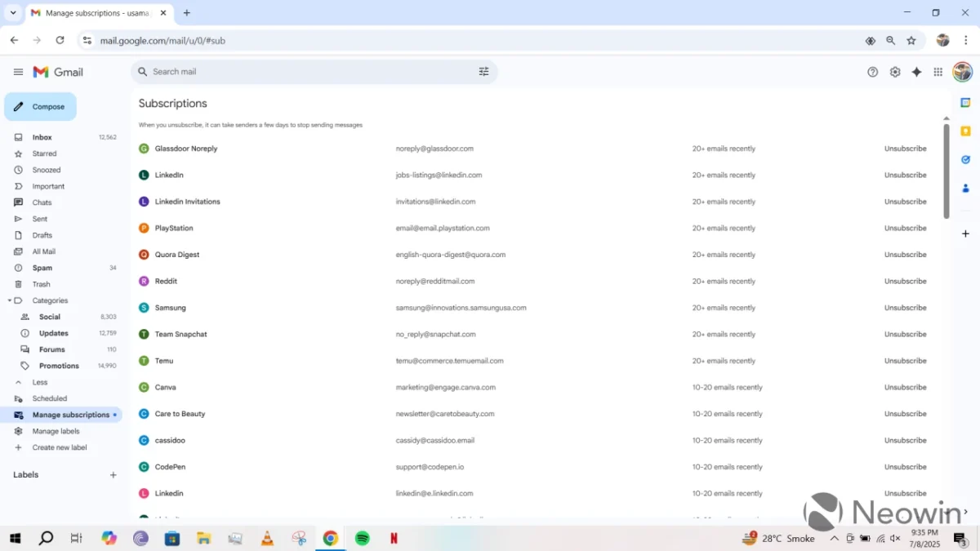Click the side panel toggle arrow at bottom right
980x551 pixels.
click(x=965, y=512)
